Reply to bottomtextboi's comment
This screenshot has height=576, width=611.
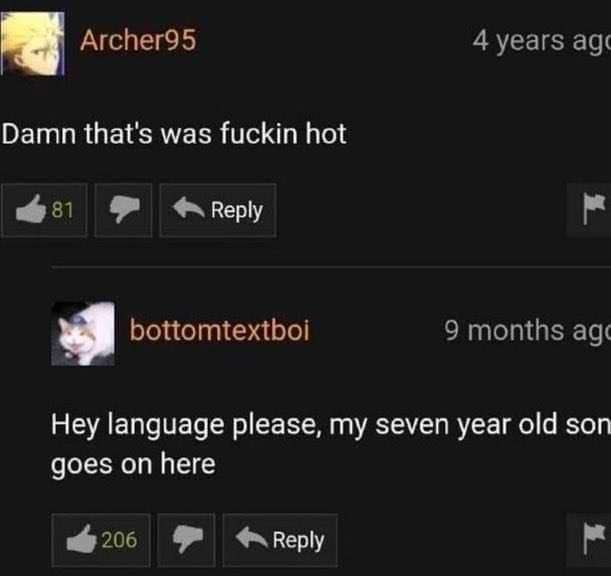tap(280, 540)
